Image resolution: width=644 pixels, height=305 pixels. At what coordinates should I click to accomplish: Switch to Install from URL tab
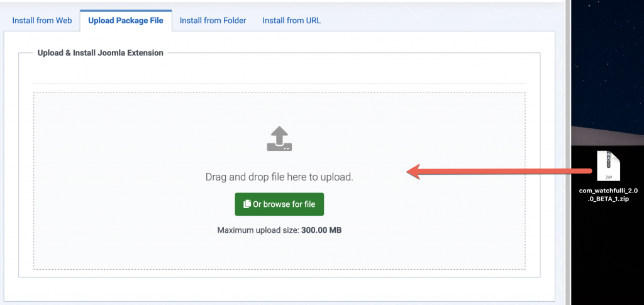(x=292, y=21)
